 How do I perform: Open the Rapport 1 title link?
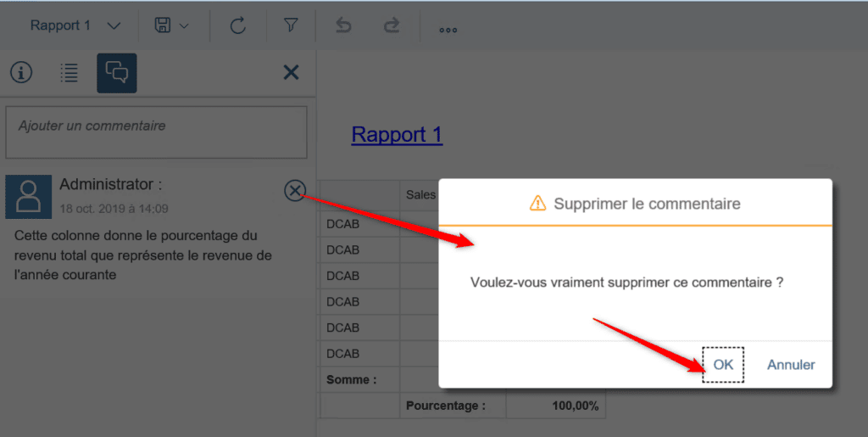pyautogui.click(x=397, y=135)
